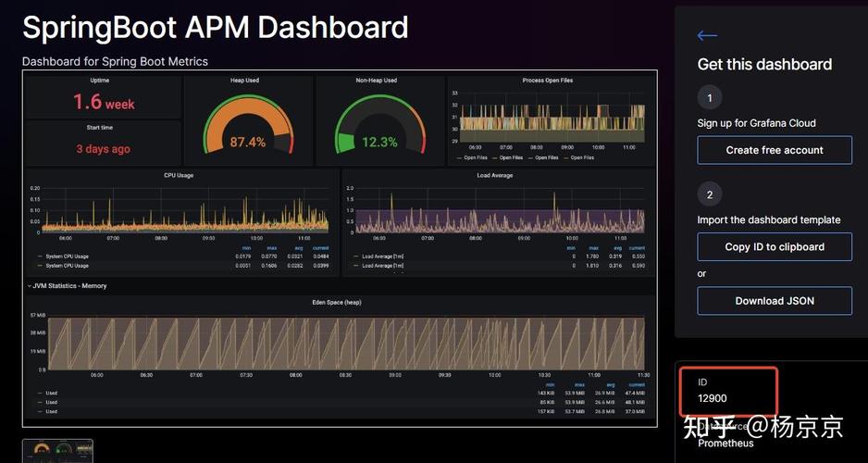868x463 pixels.
Task: Click the step 1 circle badge
Action: [710, 97]
